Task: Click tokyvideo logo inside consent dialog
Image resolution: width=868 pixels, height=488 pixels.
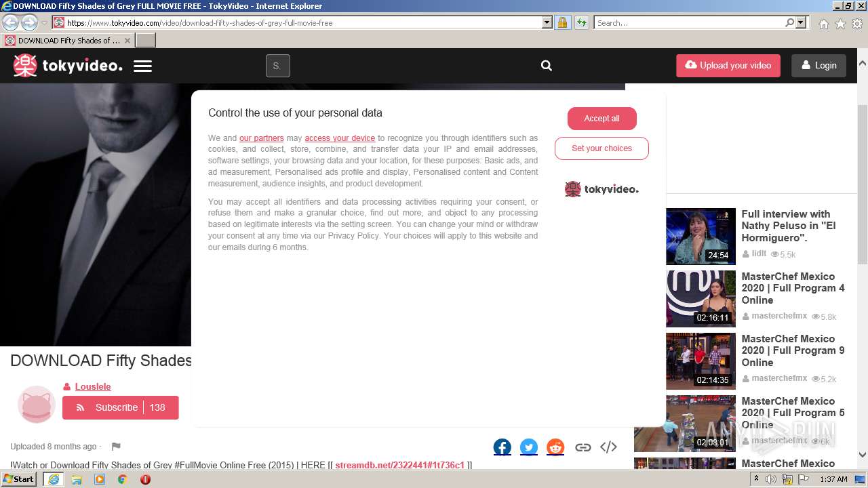Action: pos(601,189)
